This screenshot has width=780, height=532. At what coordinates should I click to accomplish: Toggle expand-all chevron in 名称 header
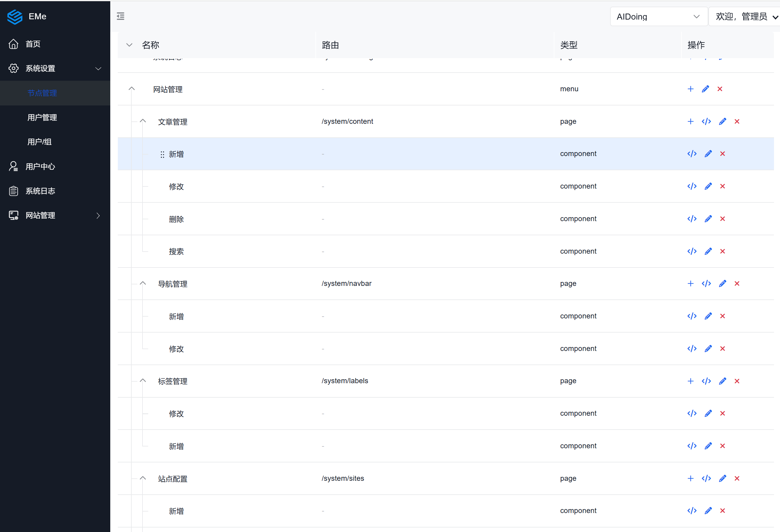coord(129,45)
